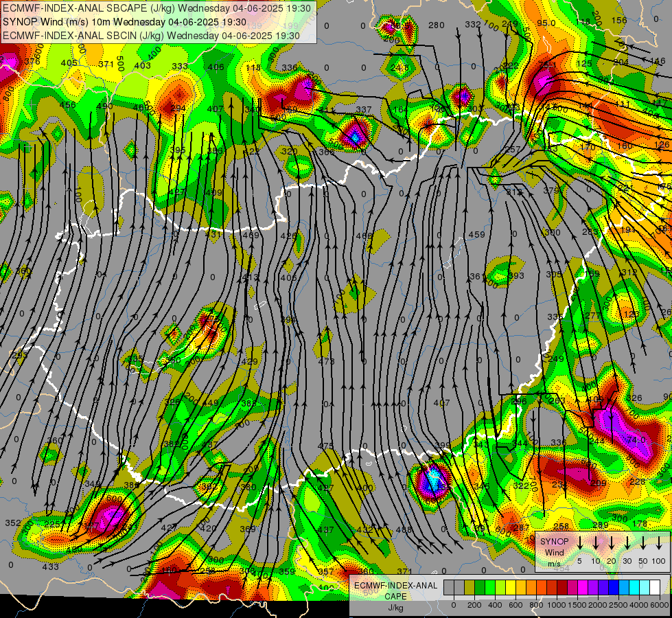The image size is (672, 618).
Task: Click the map value '383'
Action: pyautogui.click(x=249, y=403)
